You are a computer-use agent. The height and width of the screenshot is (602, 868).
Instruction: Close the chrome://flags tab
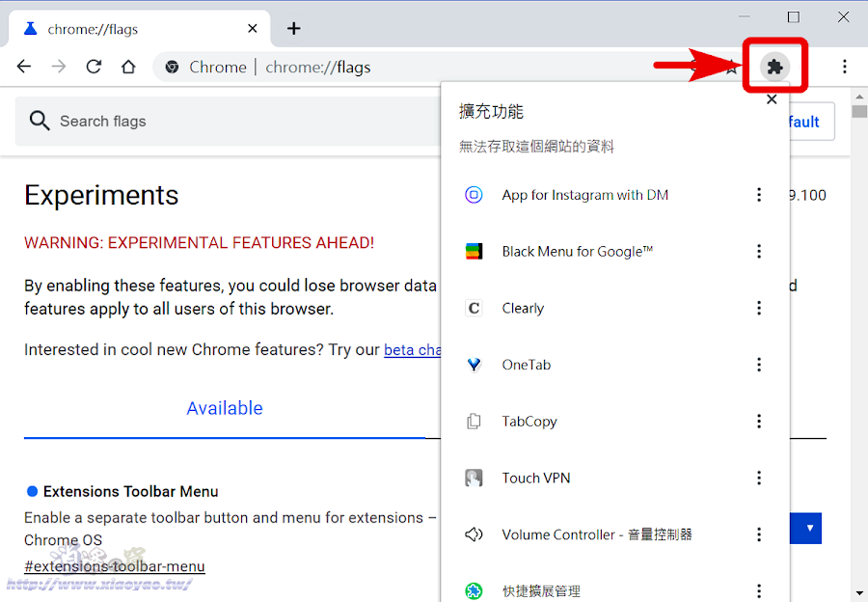[253, 28]
